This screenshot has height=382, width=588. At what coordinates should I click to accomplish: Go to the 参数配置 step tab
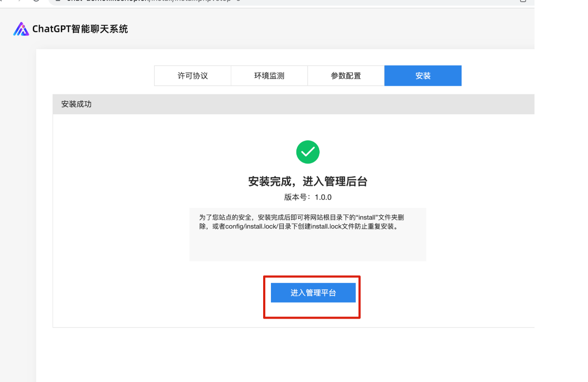[x=346, y=76]
